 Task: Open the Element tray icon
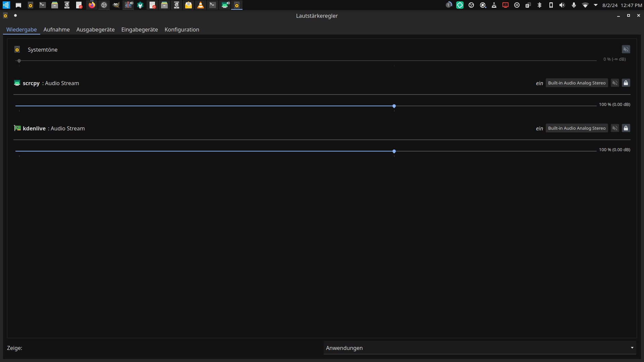click(460, 5)
